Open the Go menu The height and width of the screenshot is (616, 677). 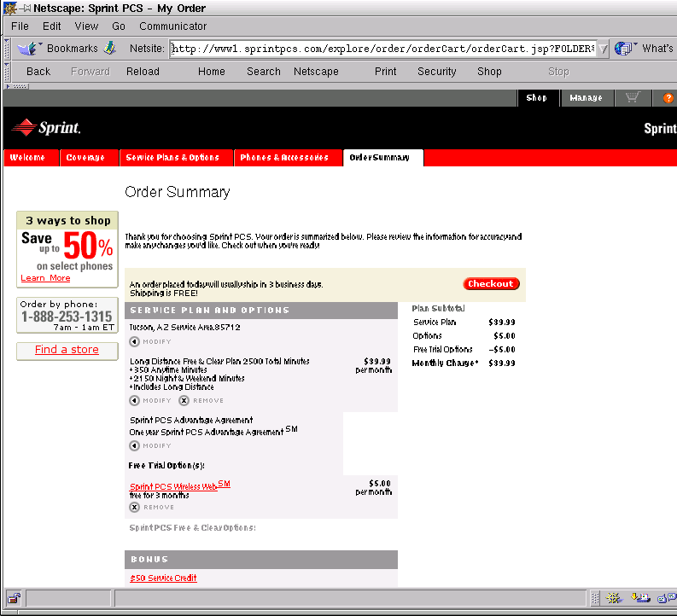tap(119, 26)
